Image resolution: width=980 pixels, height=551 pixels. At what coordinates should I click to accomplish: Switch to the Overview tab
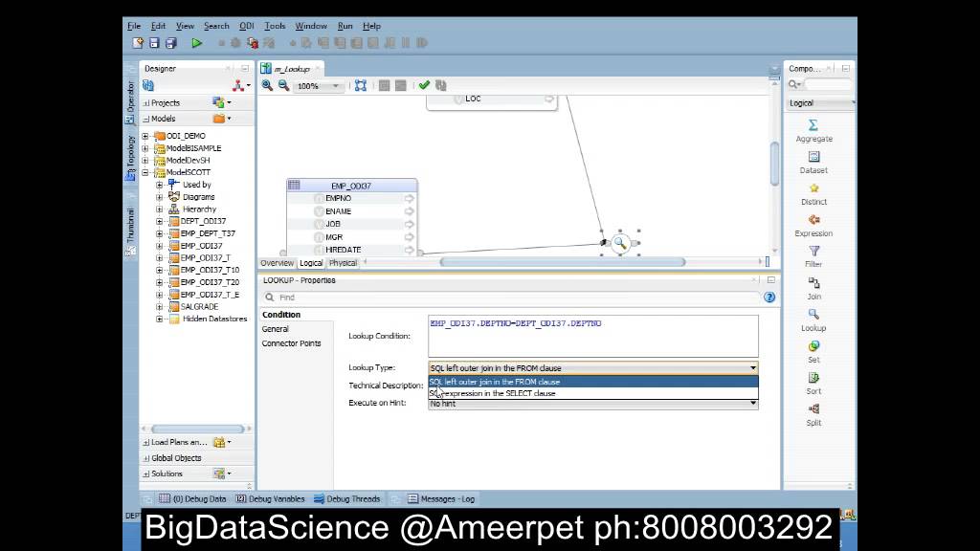277,263
